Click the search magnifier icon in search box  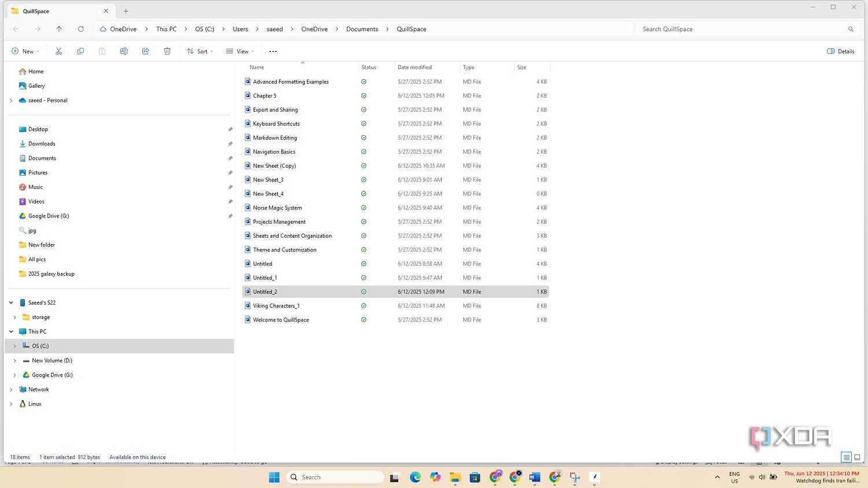click(x=851, y=29)
